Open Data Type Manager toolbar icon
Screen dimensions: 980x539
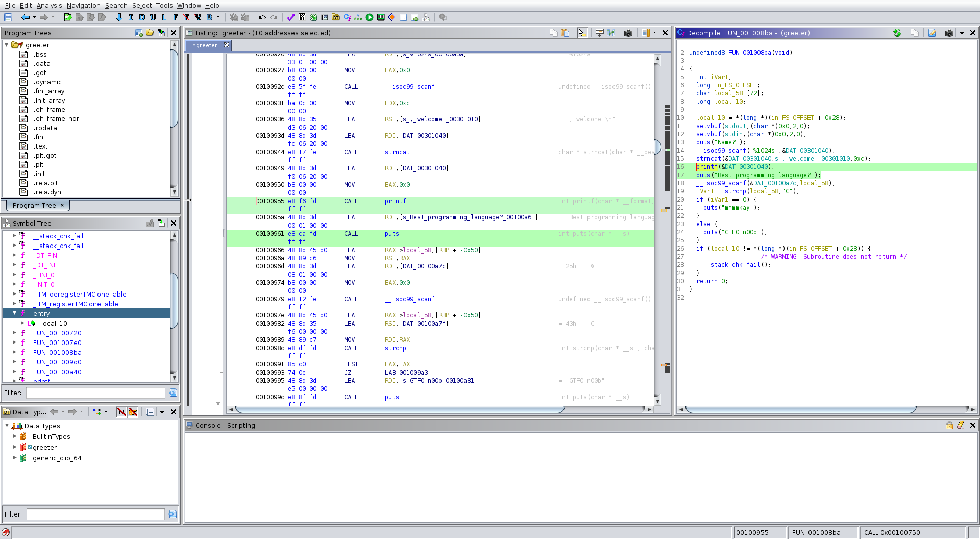pyautogui.click(x=336, y=17)
